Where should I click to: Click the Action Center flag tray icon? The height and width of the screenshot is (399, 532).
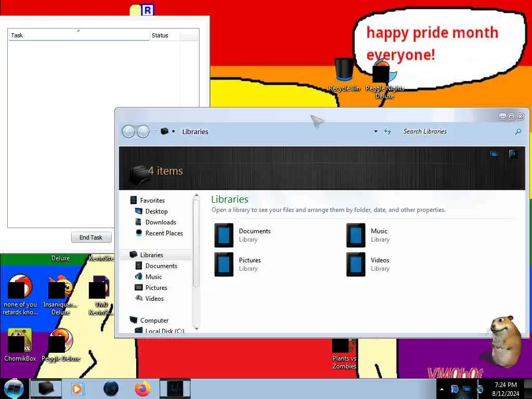pyautogui.click(x=455, y=389)
